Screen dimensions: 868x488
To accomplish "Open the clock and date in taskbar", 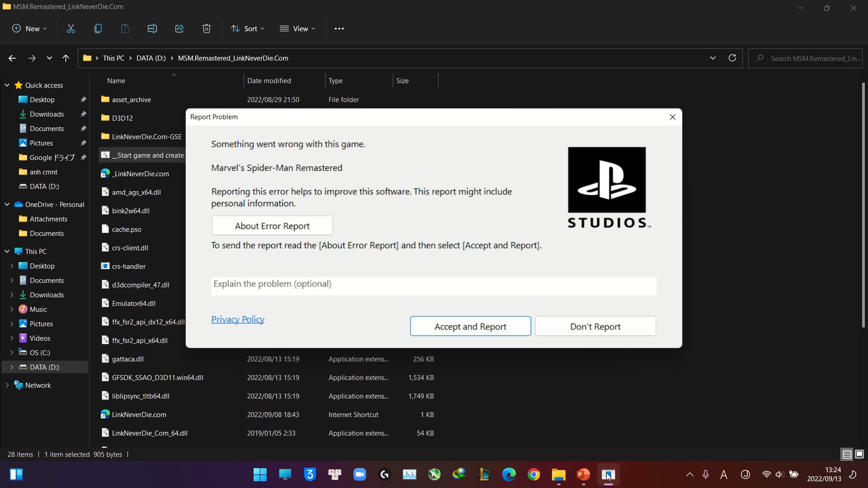I will (x=824, y=474).
